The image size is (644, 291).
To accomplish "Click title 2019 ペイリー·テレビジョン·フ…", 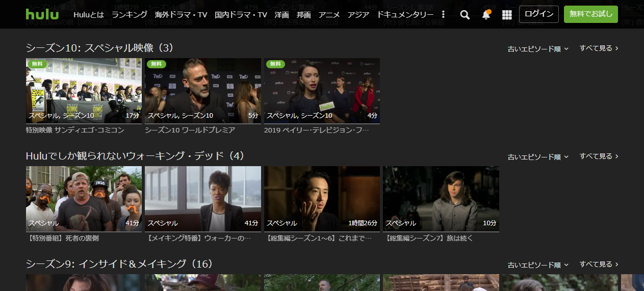I will [x=316, y=130].
